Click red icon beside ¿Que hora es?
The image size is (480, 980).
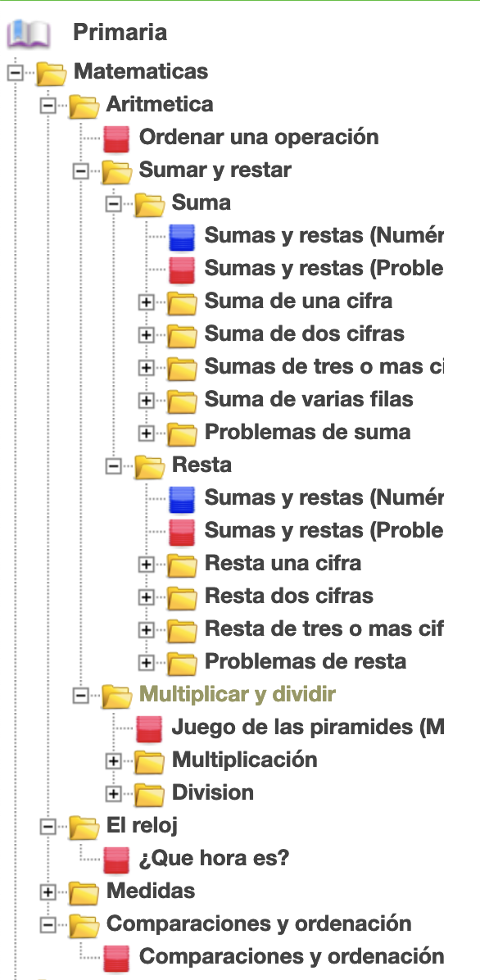116,860
